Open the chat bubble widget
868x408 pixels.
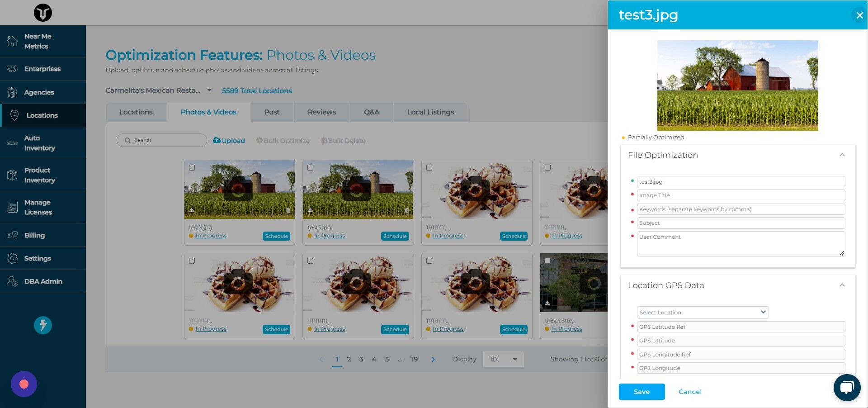pyautogui.click(x=847, y=388)
